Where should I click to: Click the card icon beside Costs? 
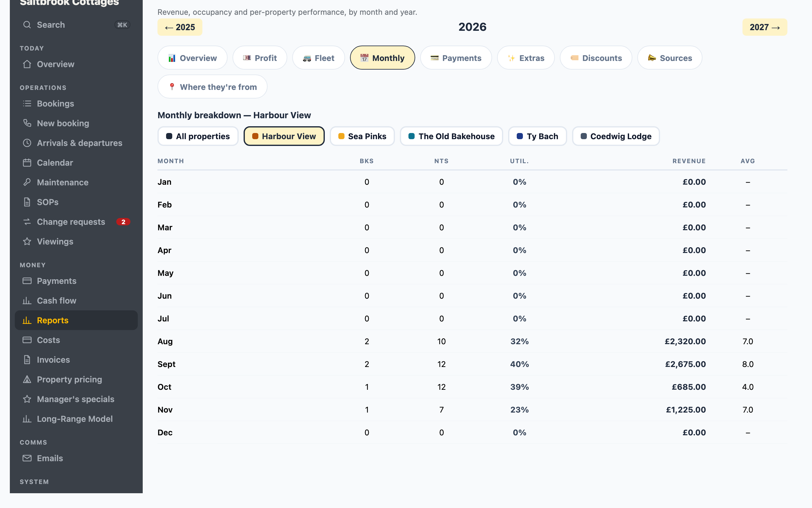(27, 340)
